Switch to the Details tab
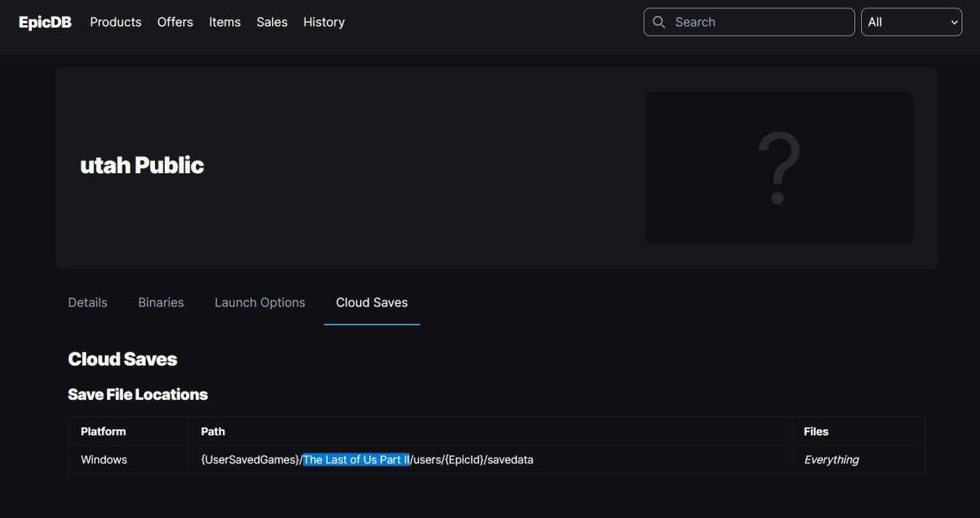The height and width of the screenshot is (518, 980). click(87, 302)
